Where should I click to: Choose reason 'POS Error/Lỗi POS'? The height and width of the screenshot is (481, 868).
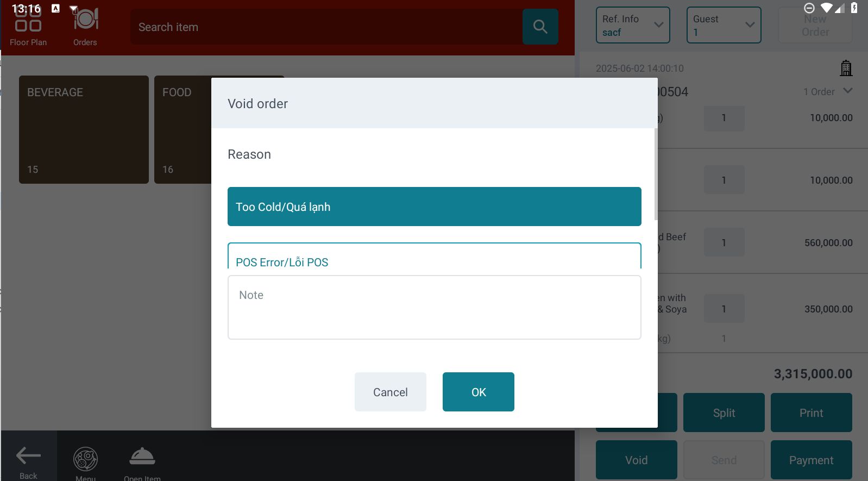tap(435, 256)
